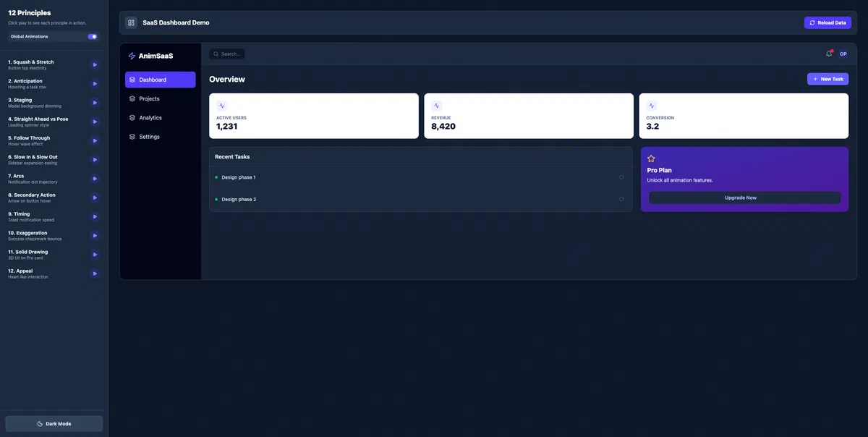Click the 1,231 active users value

[x=226, y=126]
